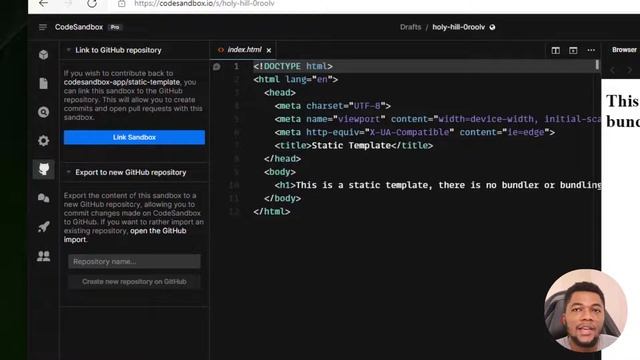This screenshot has height=360, width=640.
Task: Click the toggle preview layout icon
Action: 573,50
